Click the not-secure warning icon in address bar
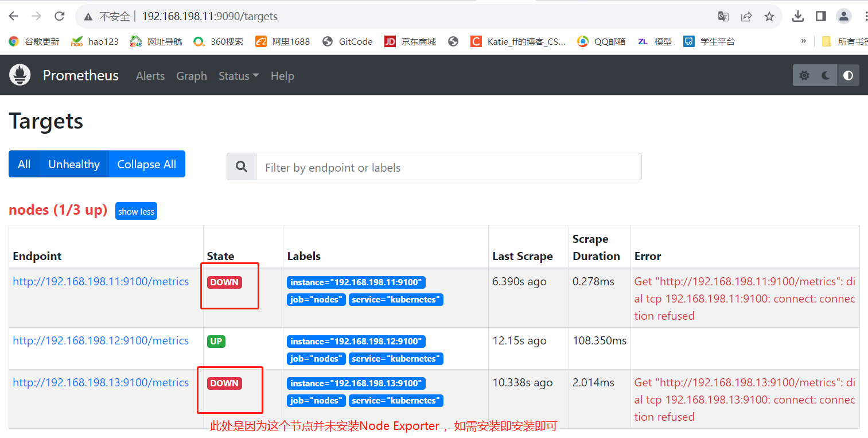The image size is (868, 438). [x=88, y=17]
